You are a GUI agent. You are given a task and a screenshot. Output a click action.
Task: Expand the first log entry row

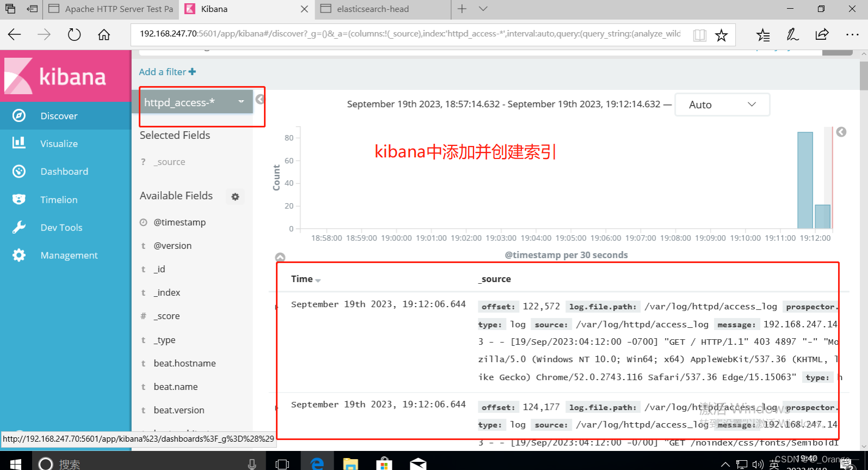click(x=276, y=308)
